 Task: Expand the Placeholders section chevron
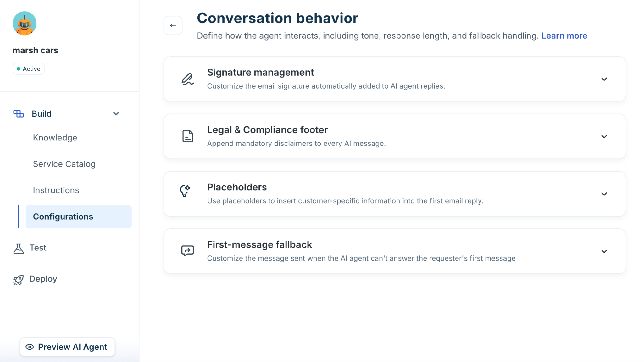click(604, 194)
